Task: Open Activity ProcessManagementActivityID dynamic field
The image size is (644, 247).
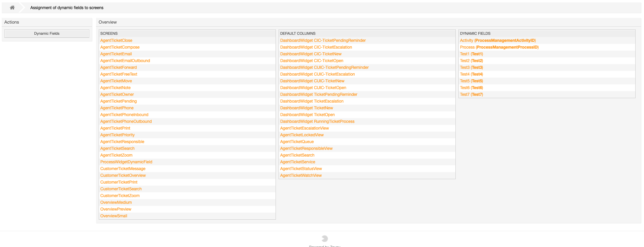Action: tap(498, 40)
